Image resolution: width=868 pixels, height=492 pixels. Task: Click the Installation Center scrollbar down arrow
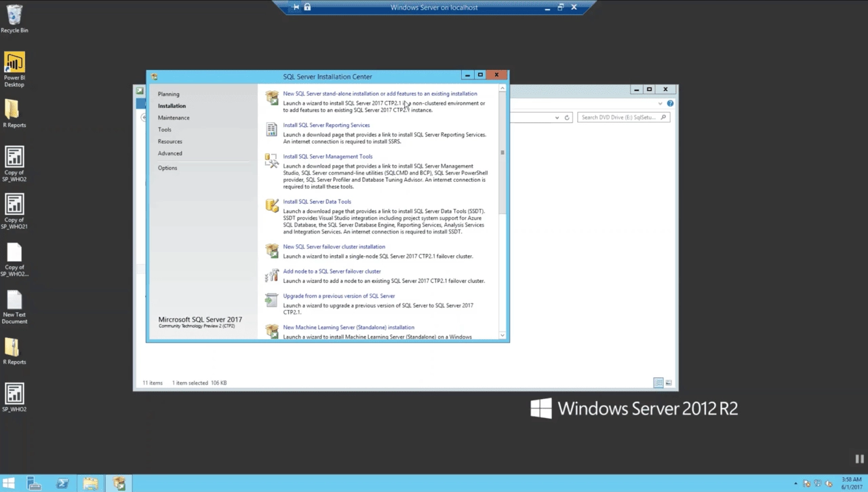pos(502,335)
